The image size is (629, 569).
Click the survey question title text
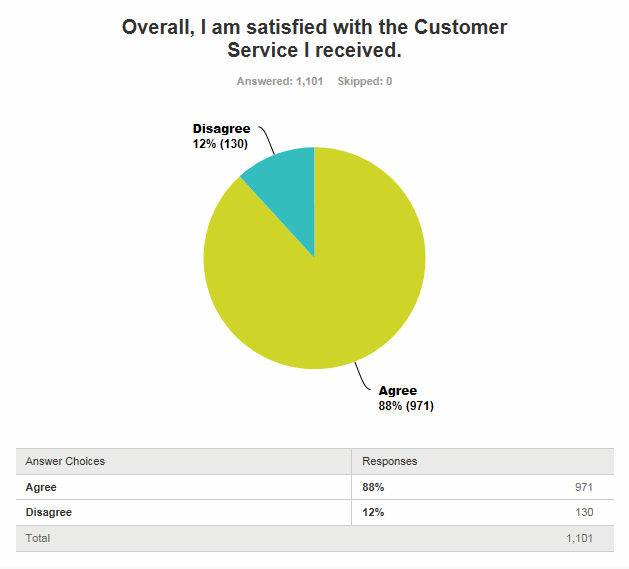[x=314, y=38]
